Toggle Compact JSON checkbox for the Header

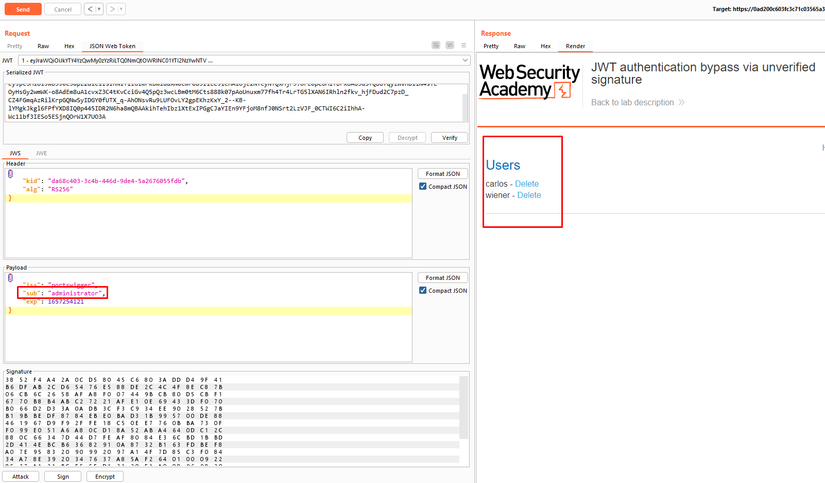point(422,186)
